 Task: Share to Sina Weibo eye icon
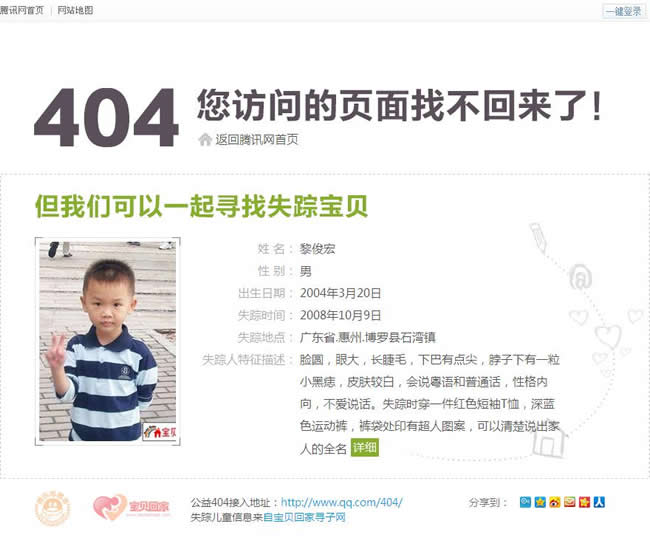(555, 502)
